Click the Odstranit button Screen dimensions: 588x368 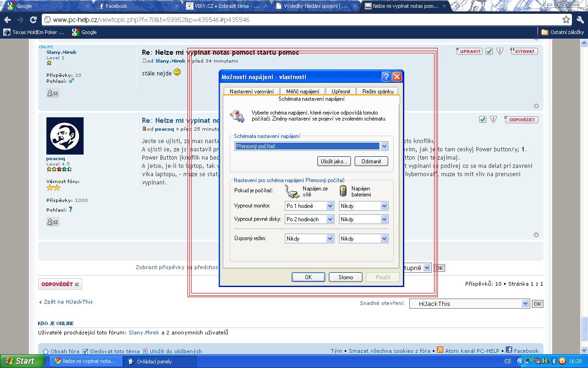pyautogui.click(x=371, y=161)
